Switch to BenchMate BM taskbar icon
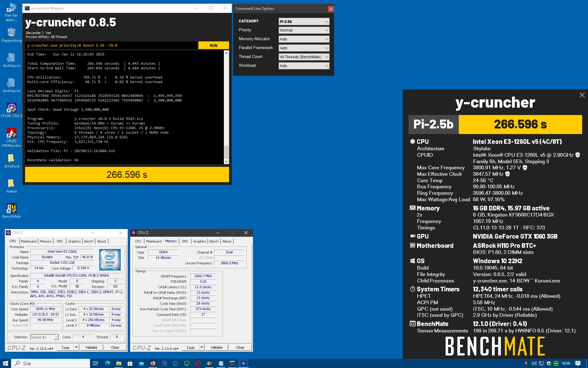The height and width of the screenshot is (368, 588). [x=209, y=363]
